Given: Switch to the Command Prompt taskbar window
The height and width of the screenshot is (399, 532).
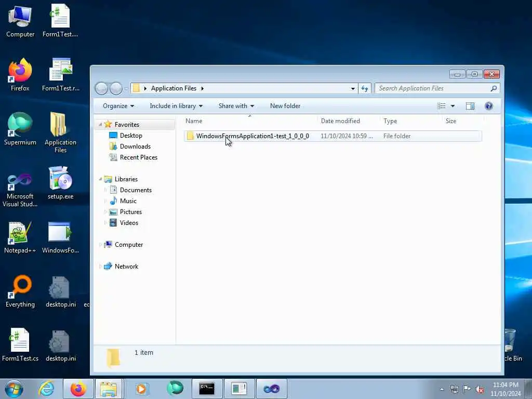Looking at the screenshot, I should 207,389.
